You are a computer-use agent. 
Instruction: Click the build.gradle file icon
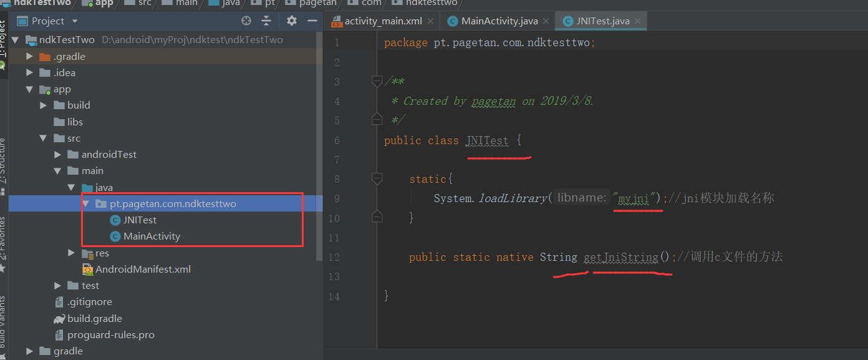(59, 318)
